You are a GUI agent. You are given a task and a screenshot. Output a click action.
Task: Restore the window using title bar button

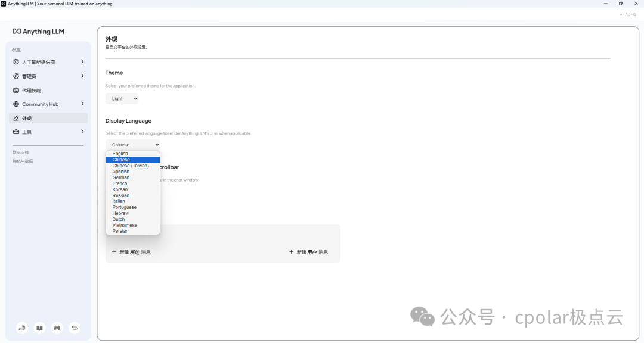[x=621, y=4]
